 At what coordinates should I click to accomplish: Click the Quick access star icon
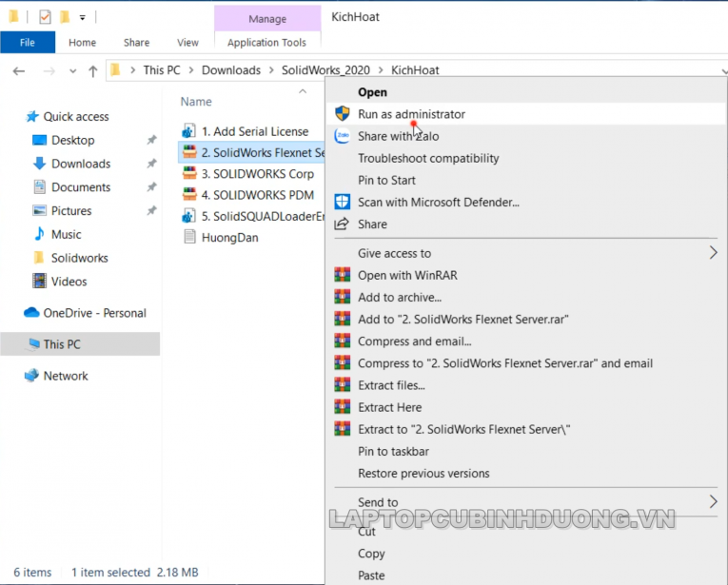[31, 116]
